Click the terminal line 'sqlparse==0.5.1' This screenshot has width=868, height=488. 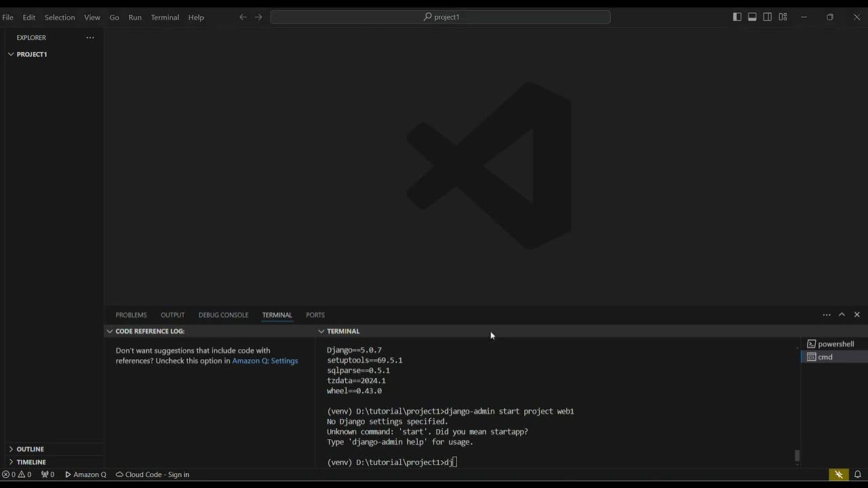coord(358,371)
